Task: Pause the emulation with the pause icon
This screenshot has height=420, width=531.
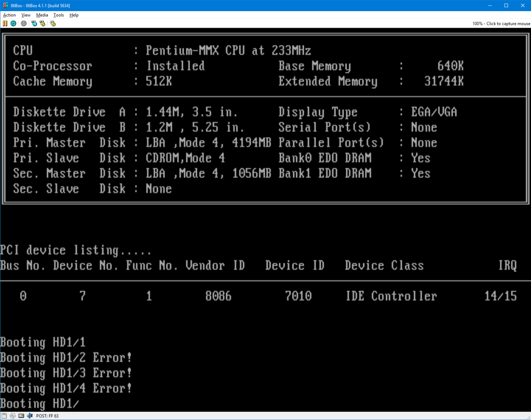Action: [5, 23]
